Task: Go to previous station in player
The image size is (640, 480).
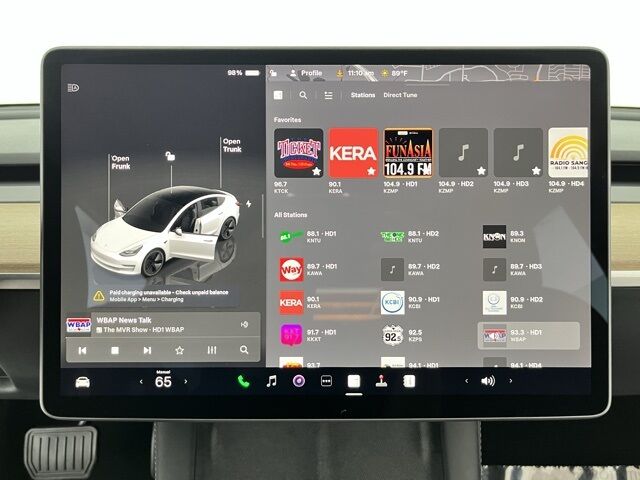Action: tap(82, 350)
